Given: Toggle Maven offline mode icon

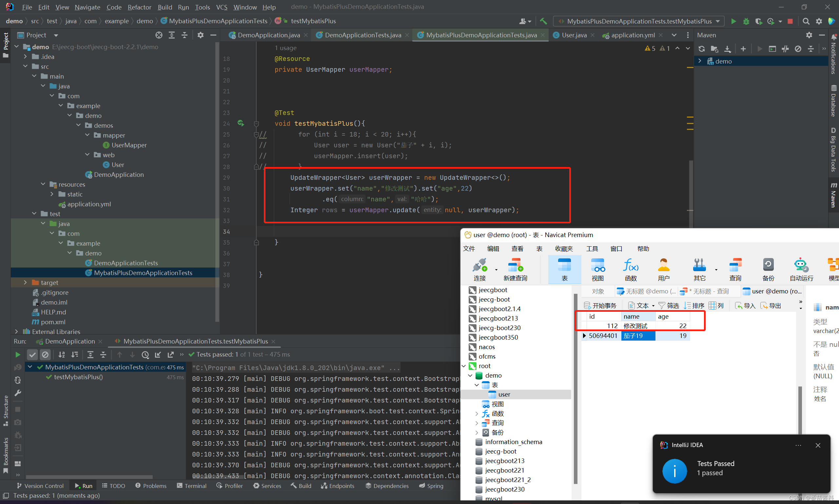Looking at the screenshot, I should (x=785, y=49).
